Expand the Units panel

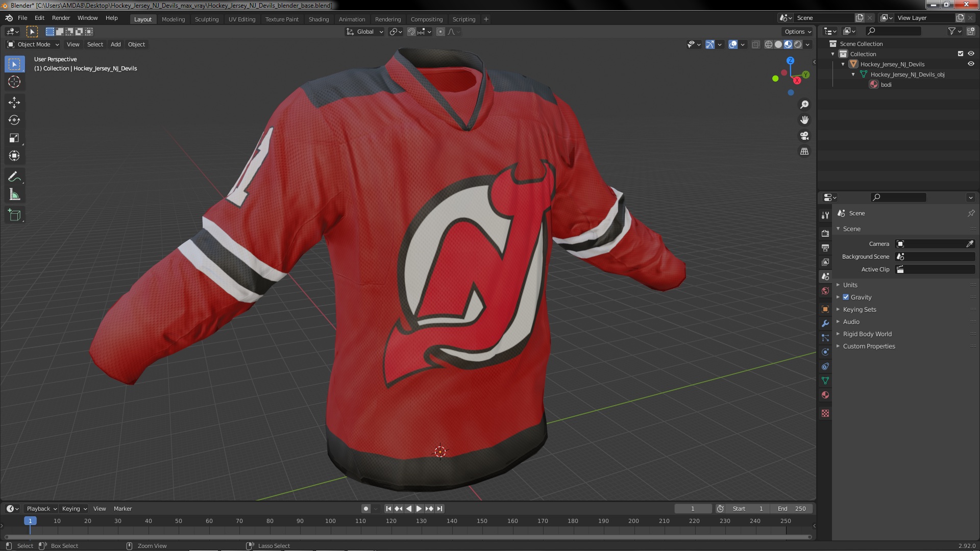click(850, 285)
